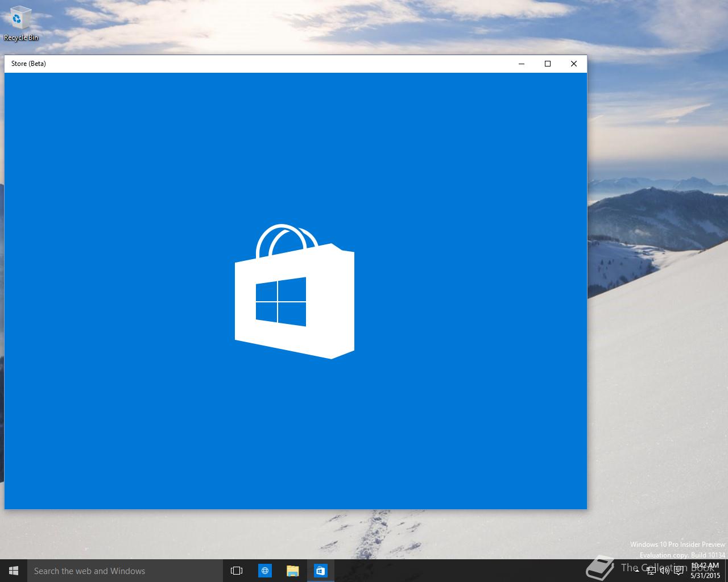Open File Explorer from the taskbar
The height and width of the screenshot is (582, 728).
click(293, 571)
